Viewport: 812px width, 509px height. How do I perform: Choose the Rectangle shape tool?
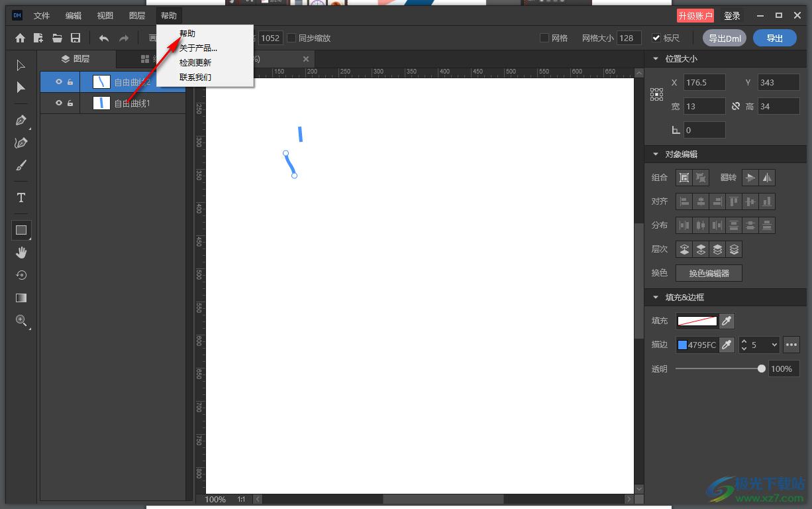point(21,230)
